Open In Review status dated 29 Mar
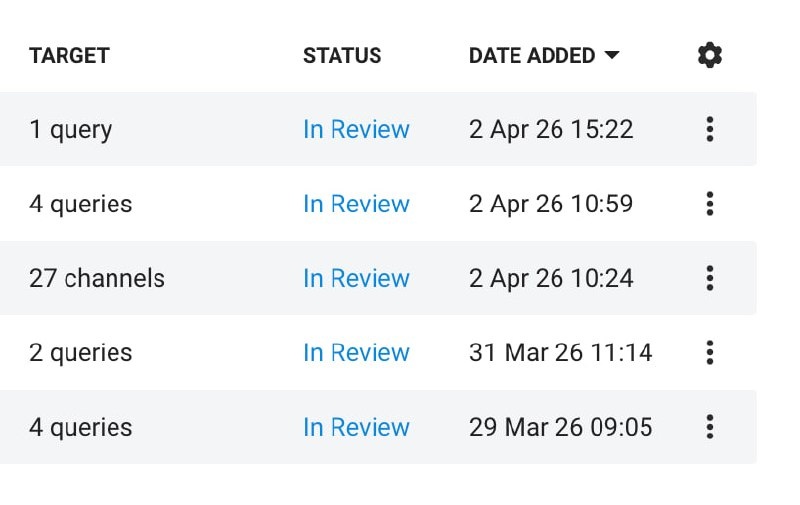The height and width of the screenshot is (505, 800). 356,427
